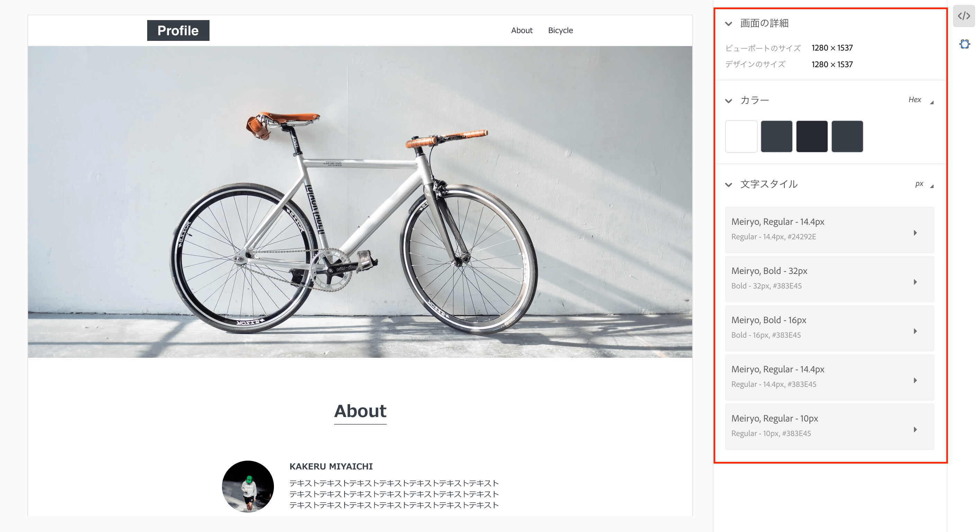Click the blue plugin icon below code view

pos(964,44)
